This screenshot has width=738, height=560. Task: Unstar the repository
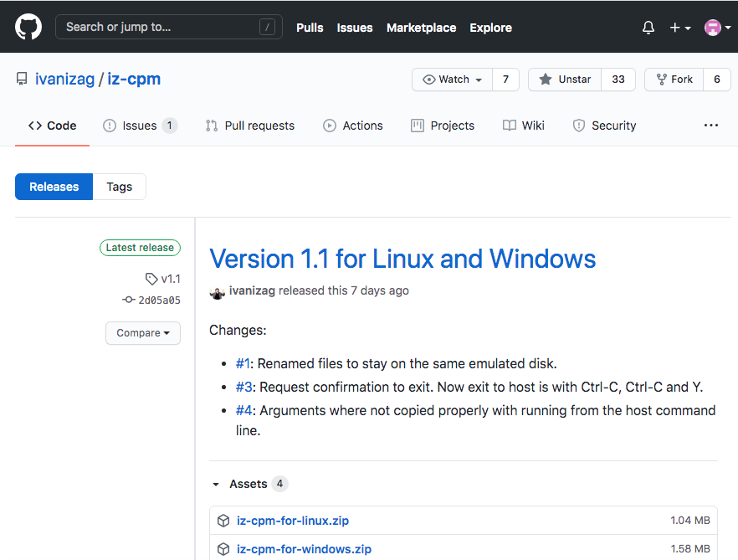tap(565, 80)
